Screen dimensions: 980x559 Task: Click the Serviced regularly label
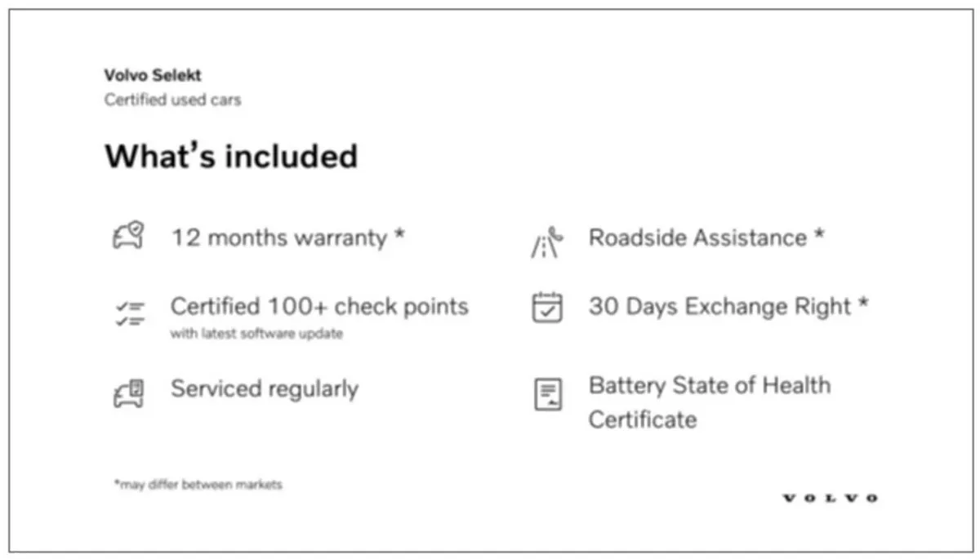265,389
